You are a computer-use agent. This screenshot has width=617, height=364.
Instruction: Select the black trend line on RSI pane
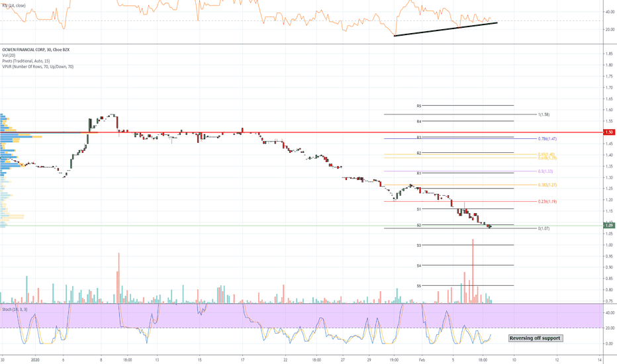pyautogui.click(x=446, y=30)
